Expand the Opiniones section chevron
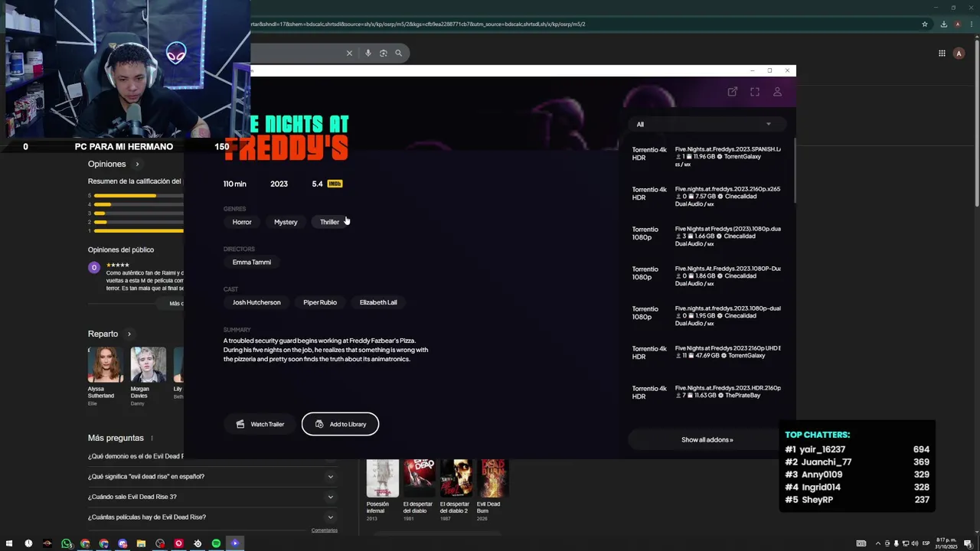This screenshot has width=980, height=551. point(137,164)
